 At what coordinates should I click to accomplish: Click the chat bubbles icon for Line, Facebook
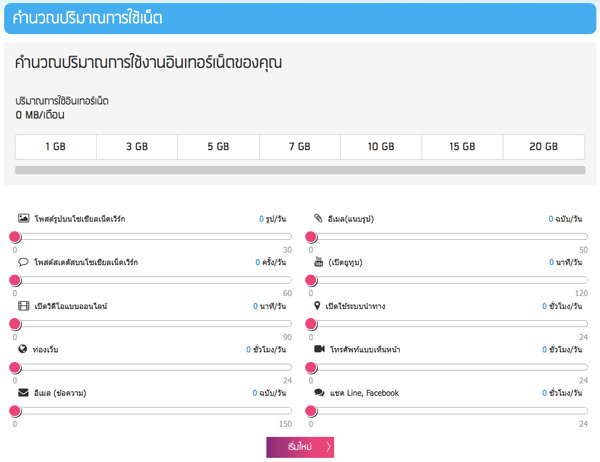[319, 393]
